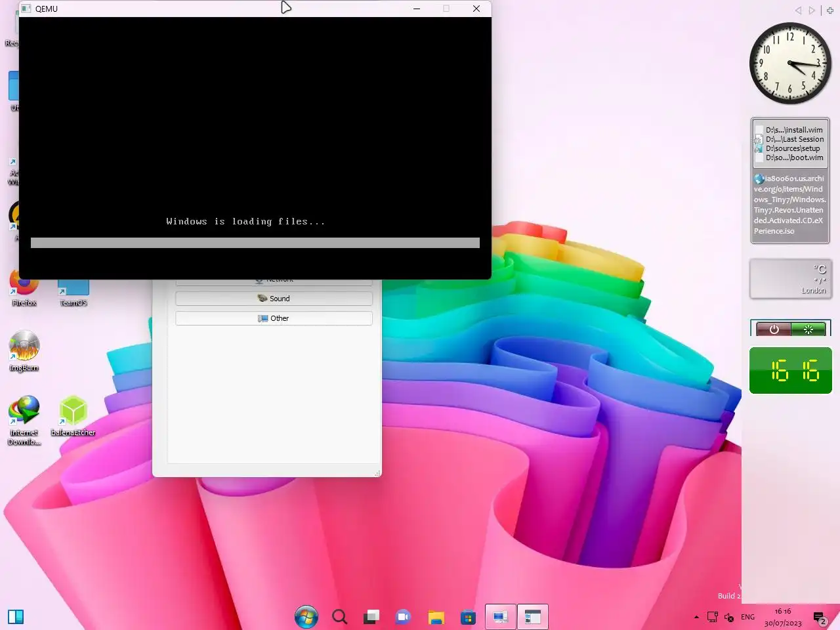
Task: Open Task View on the taskbar
Action: coord(371,617)
